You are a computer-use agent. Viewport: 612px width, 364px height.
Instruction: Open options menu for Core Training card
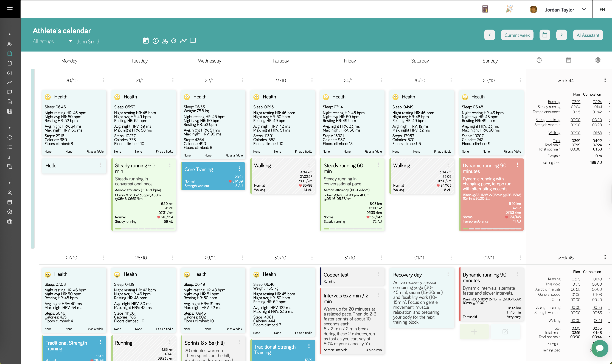click(239, 169)
